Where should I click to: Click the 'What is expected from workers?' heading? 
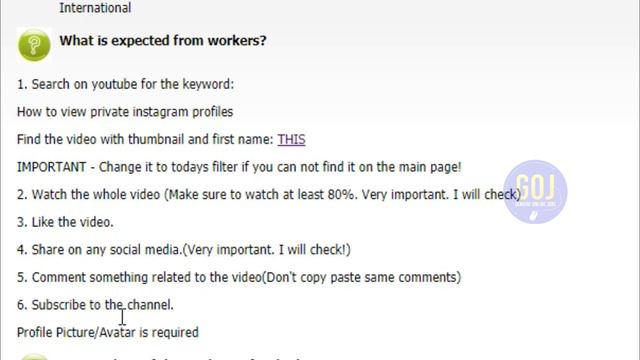(163, 40)
